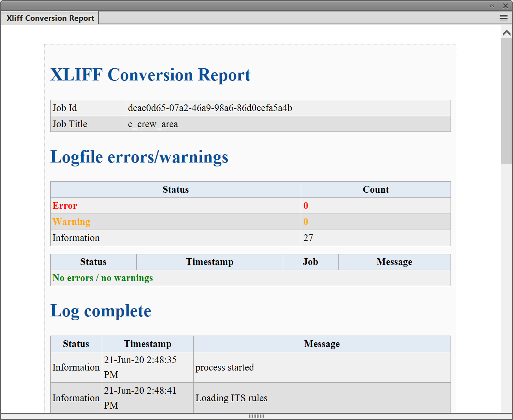Click the bottom panel resize grip
The image size is (513, 420).
point(256,416)
